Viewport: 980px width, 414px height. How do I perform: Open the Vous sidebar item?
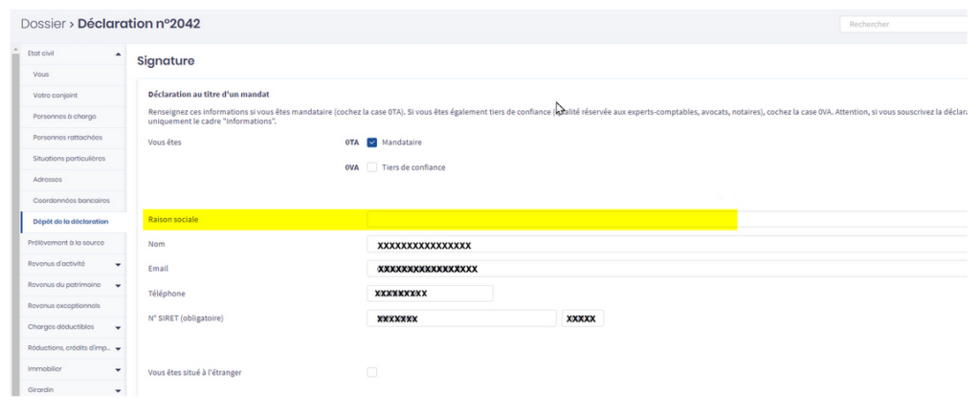click(x=41, y=75)
